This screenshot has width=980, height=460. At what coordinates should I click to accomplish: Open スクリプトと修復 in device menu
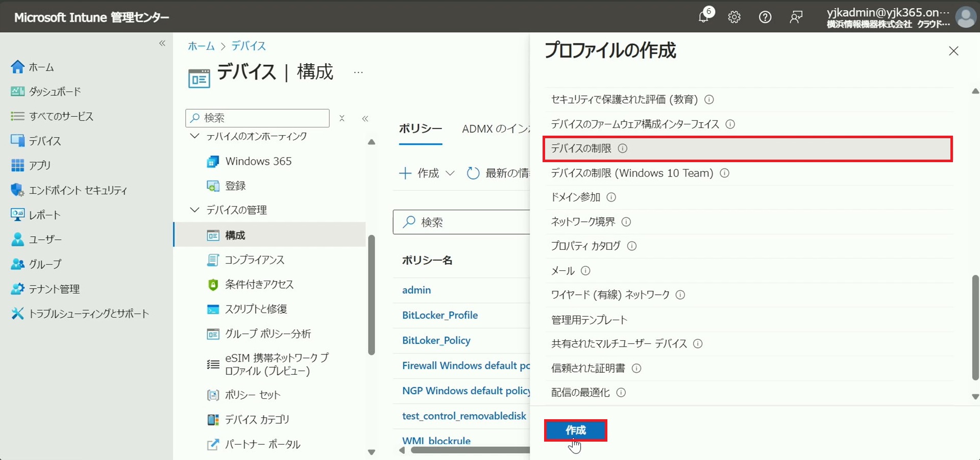tap(247, 309)
